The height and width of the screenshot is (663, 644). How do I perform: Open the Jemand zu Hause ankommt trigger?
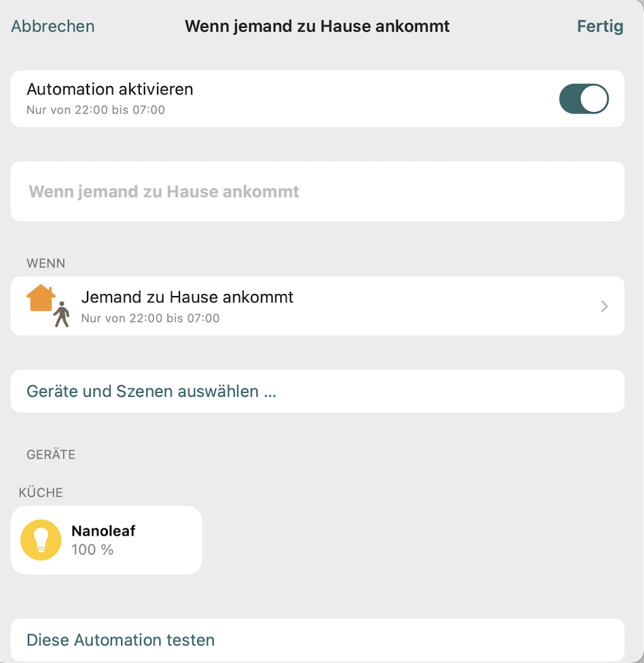[187, 297]
